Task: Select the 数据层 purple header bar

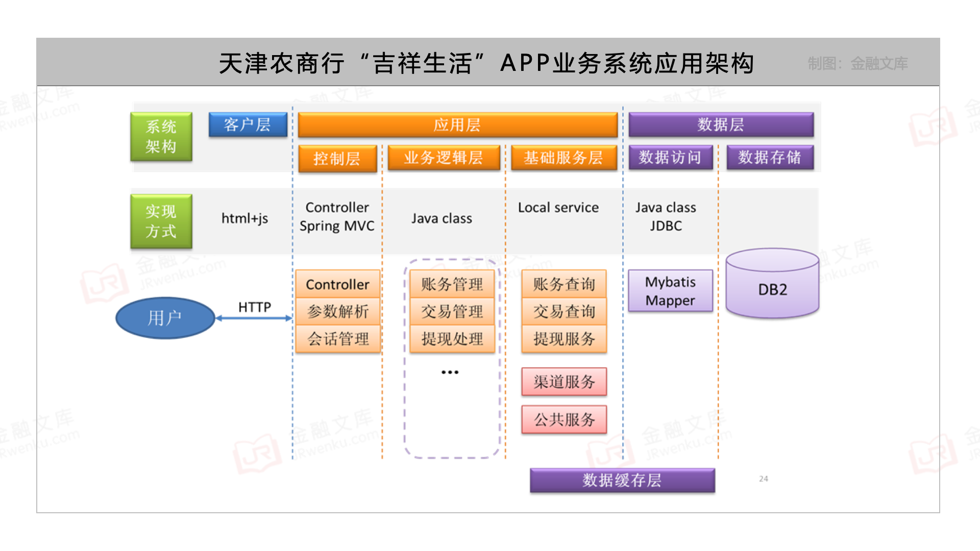Action: 721,124
